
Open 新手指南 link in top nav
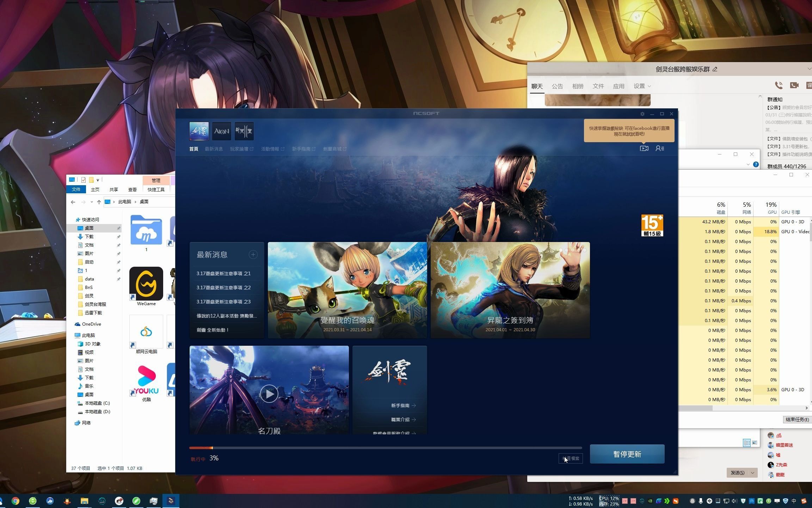303,149
